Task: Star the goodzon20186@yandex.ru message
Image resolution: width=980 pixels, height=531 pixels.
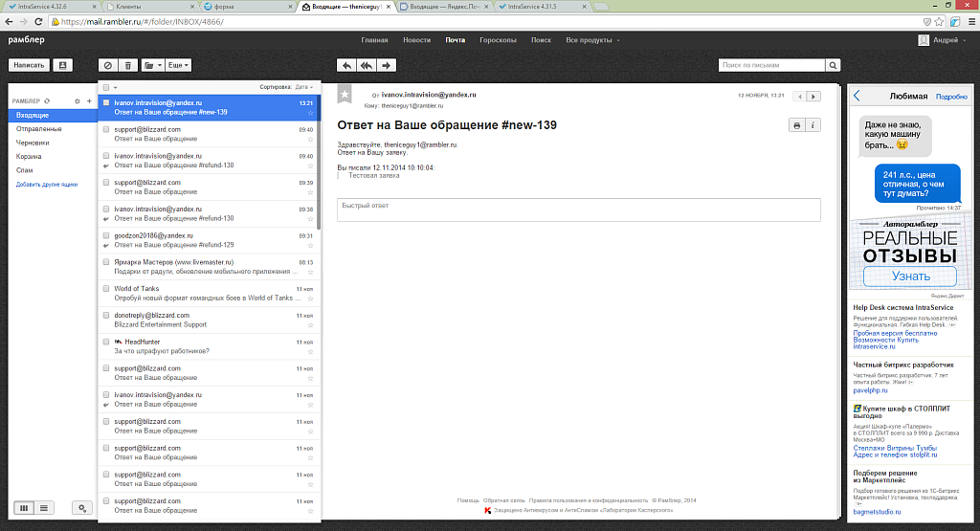Action: click(x=310, y=245)
